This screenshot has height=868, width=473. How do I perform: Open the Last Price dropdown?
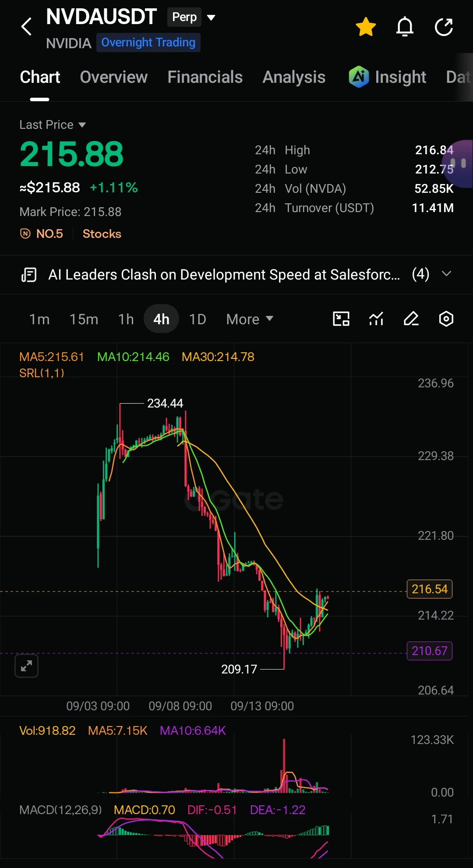[x=53, y=125]
